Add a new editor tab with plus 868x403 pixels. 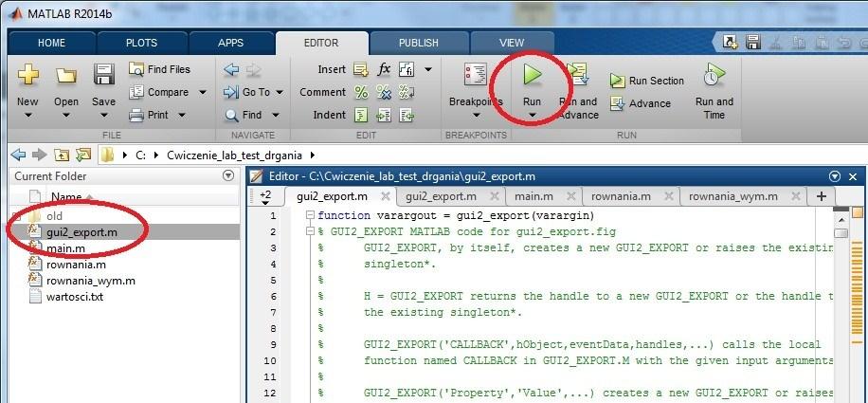(822, 196)
